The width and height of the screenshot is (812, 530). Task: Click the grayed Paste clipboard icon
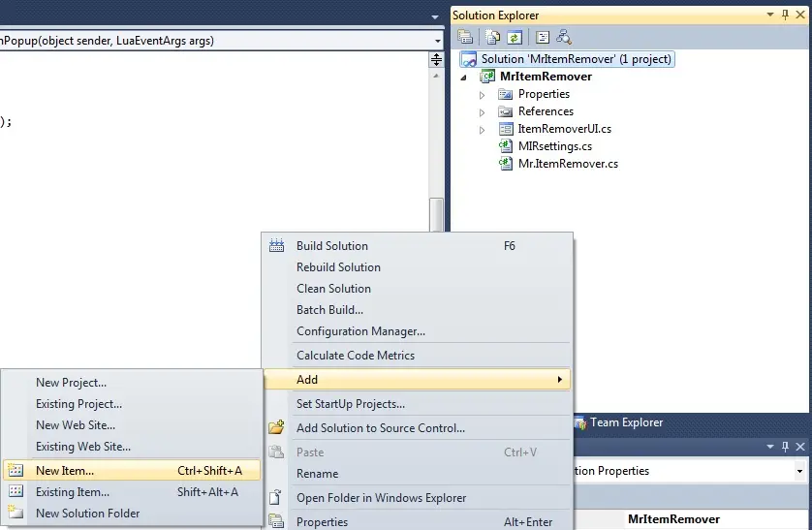[276, 452]
